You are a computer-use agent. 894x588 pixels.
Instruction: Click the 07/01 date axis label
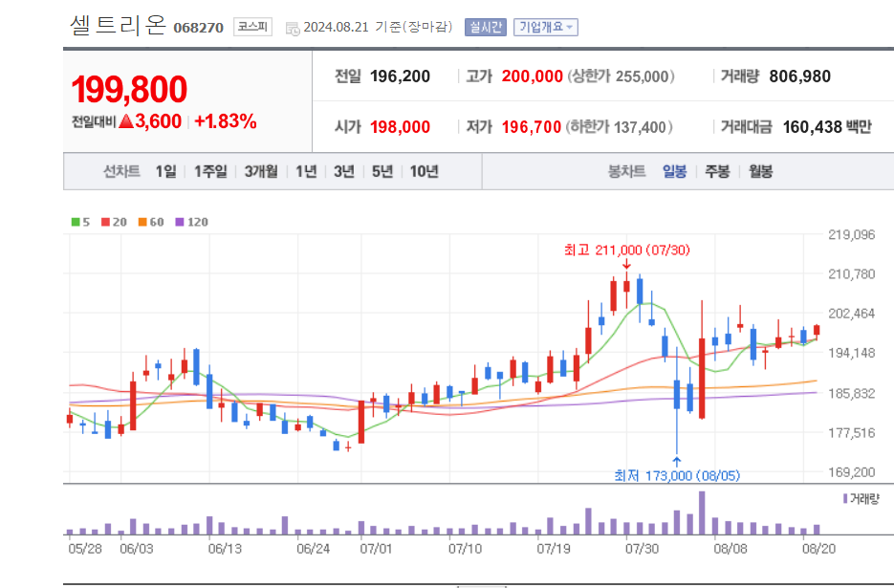[377, 549]
